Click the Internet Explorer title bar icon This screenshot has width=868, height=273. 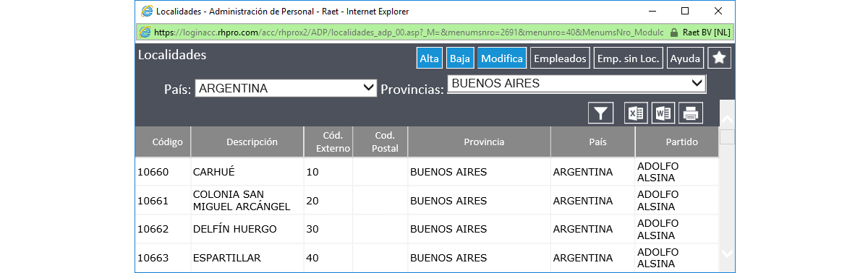148,12
